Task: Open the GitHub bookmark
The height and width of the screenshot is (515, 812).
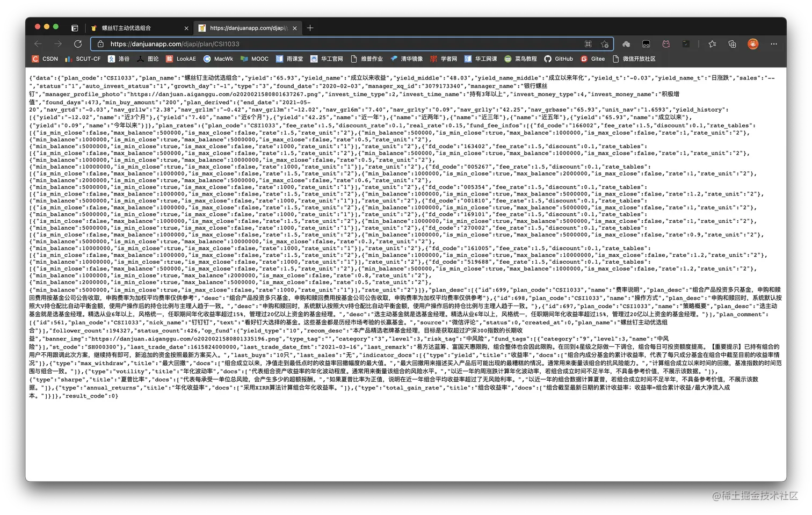Action: (x=559, y=59)
